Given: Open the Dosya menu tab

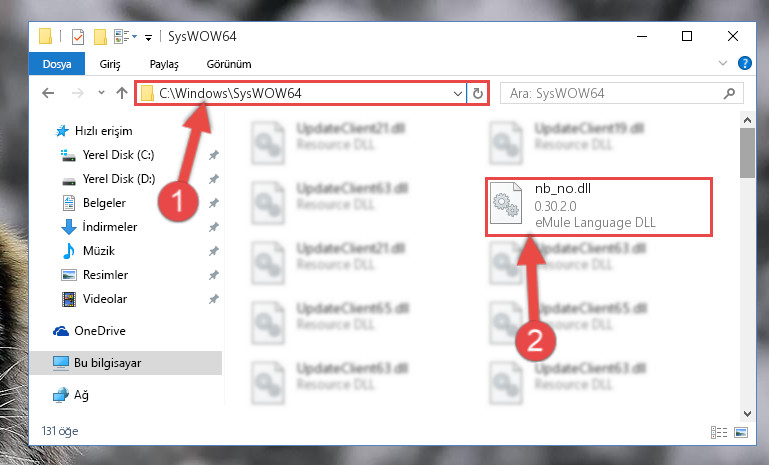Looking at the screenshot, I should click(x=57, y=64).
